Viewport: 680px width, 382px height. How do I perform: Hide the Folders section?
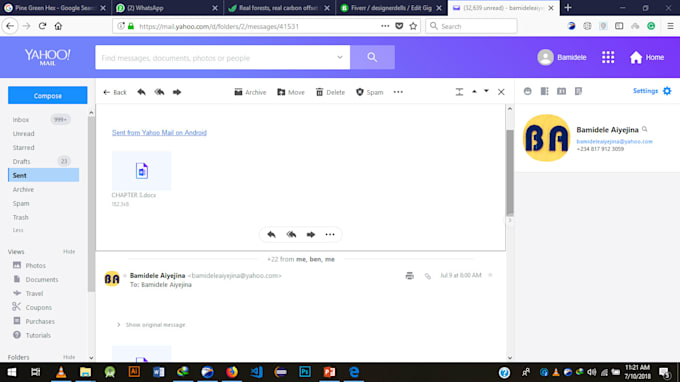69,357
